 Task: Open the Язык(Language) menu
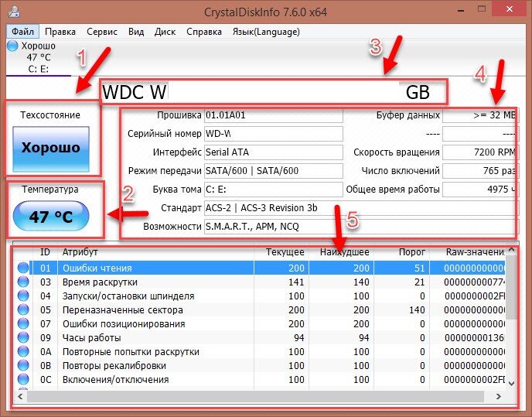point(266,32)
